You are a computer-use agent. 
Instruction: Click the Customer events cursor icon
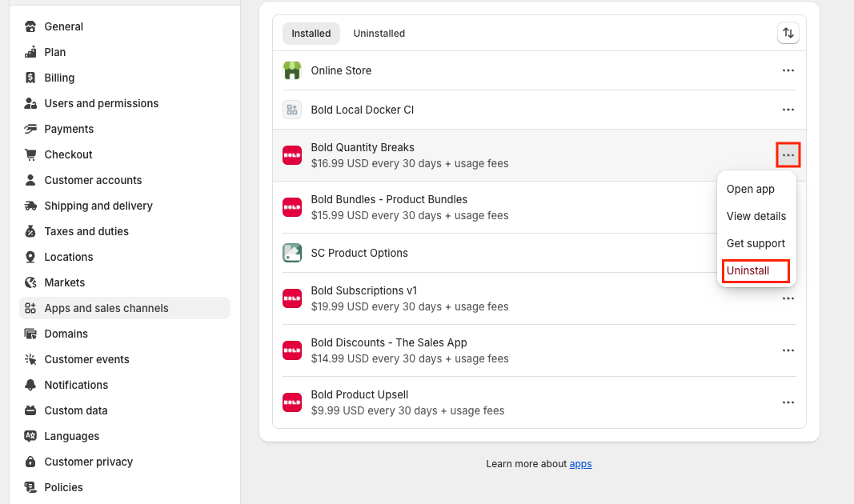coord(30,358)
